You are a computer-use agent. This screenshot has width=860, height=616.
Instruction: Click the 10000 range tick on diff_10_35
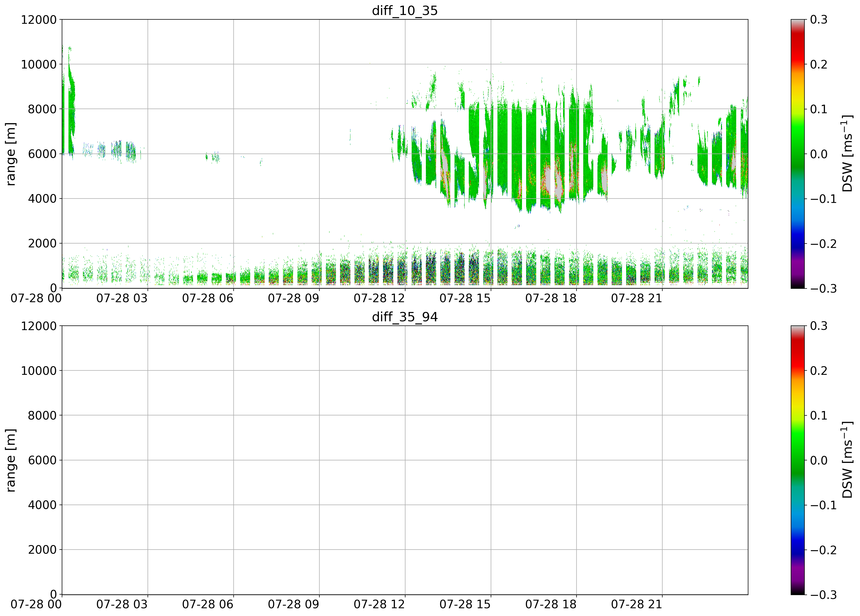(39, 64)
